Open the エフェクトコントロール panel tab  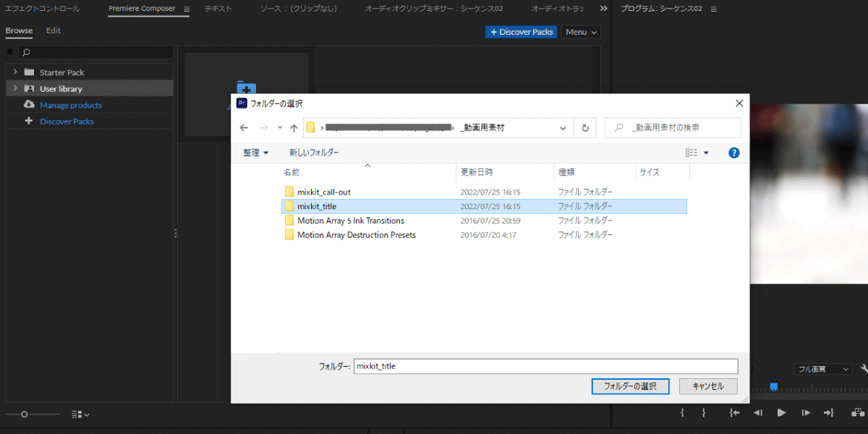[43, 9]
